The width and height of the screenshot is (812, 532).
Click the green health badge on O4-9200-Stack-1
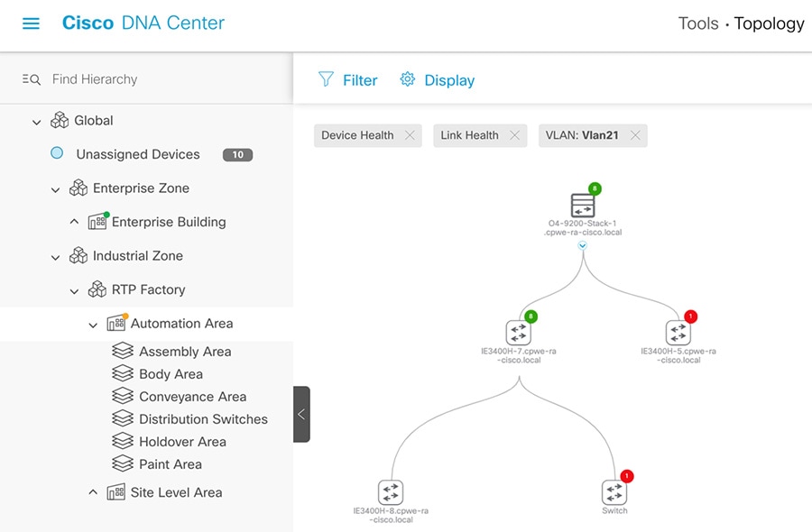pos(592,189)
